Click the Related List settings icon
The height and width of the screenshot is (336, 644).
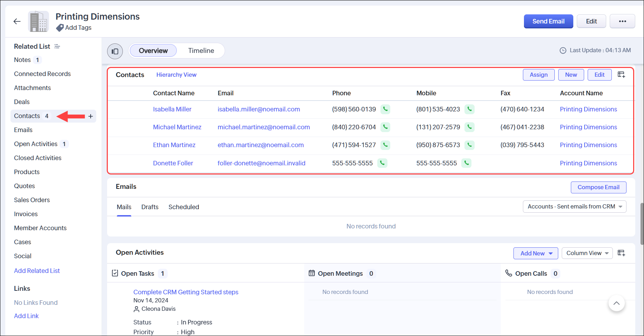(x=57, y=47)
